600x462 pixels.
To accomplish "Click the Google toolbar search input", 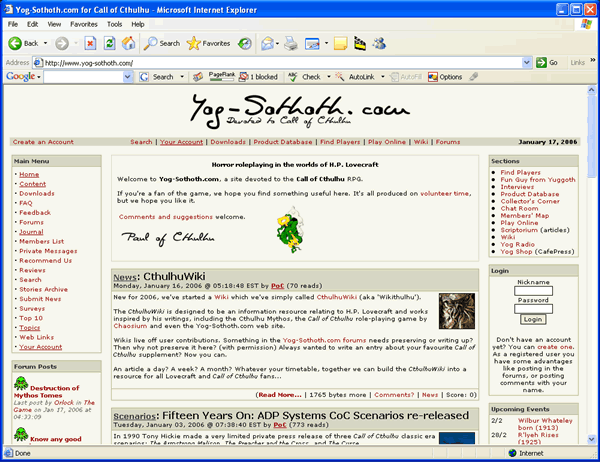I will click(84, 77).
